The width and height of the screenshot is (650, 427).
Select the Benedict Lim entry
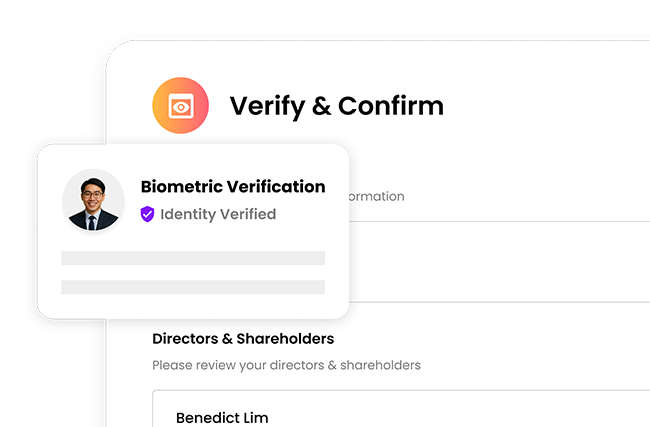[x=222, y=417]
